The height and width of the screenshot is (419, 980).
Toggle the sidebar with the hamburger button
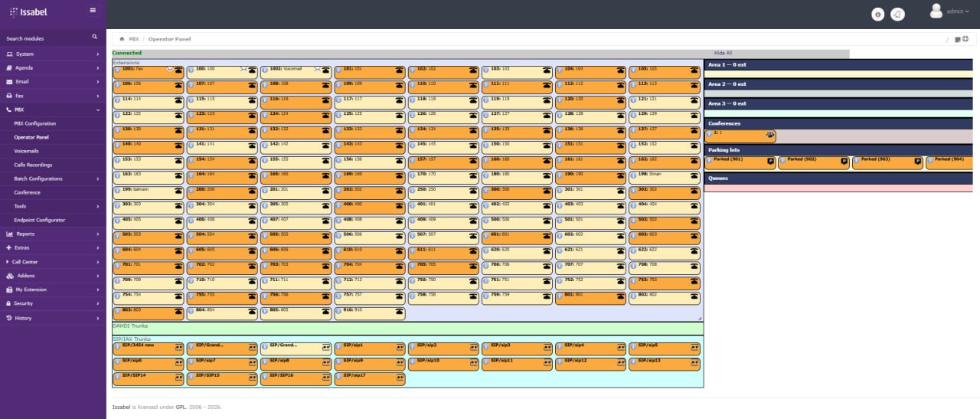click(x=93, y=10)
